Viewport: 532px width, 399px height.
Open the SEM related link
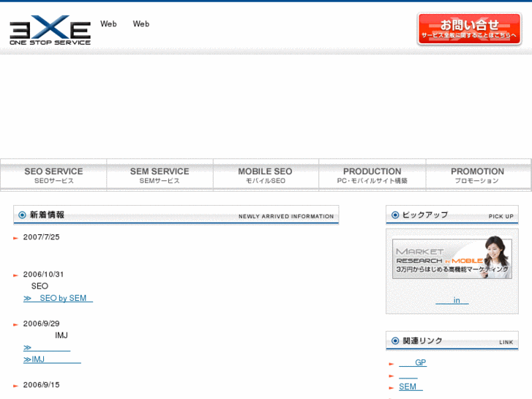click(x=411, y=387)
